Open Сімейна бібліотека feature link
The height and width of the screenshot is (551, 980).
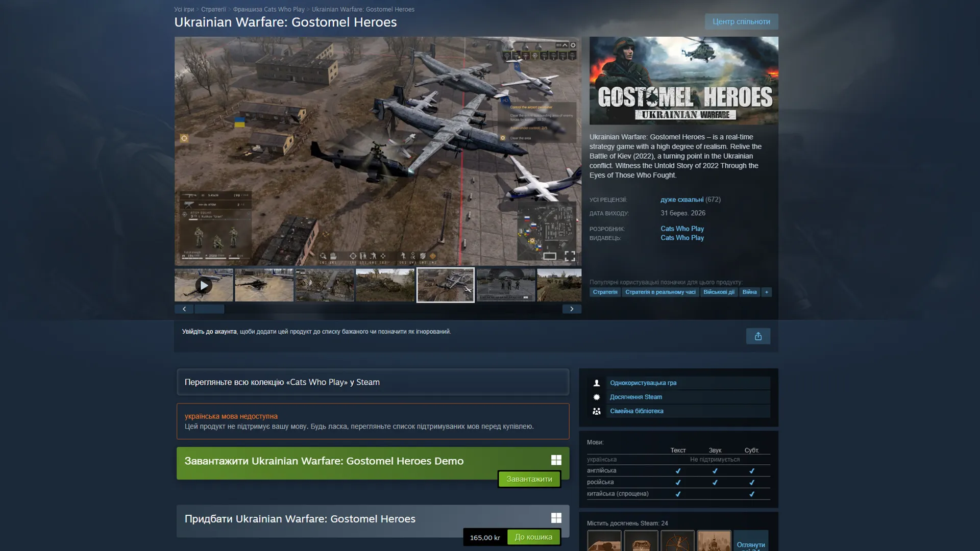pos(636,411)
